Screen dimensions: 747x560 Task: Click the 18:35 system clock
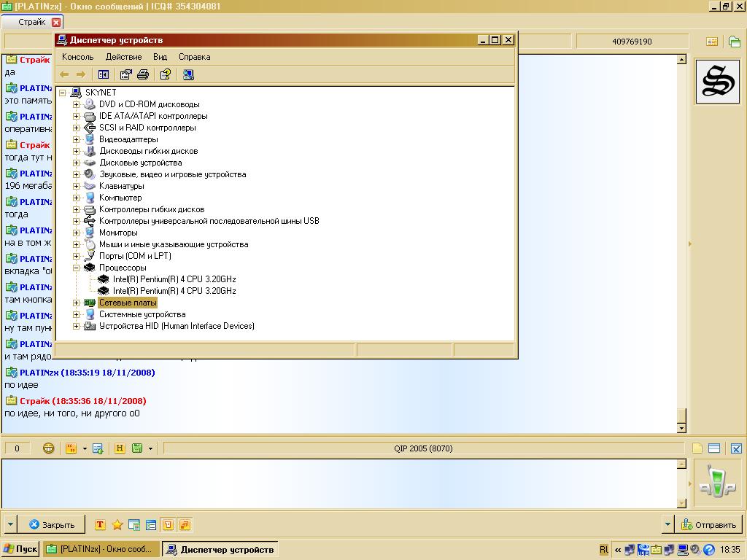pos(729,550)
